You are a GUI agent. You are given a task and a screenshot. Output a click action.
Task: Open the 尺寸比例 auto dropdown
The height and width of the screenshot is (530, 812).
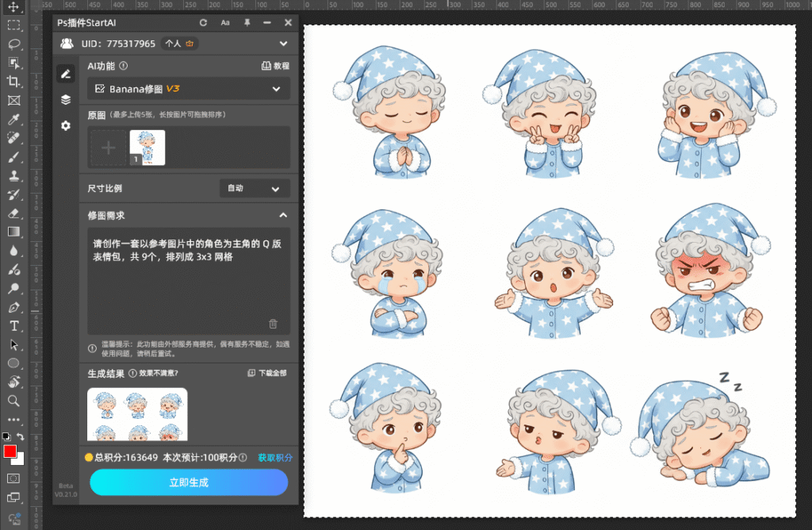click(x=255, y=188)
